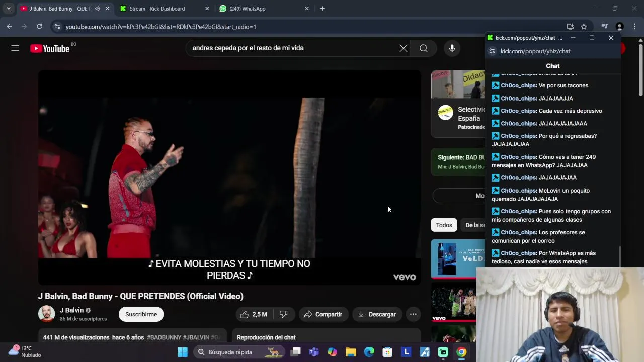644x362 pixels.
Task: Click the Compartir share button
Action: tap(323, 314)
